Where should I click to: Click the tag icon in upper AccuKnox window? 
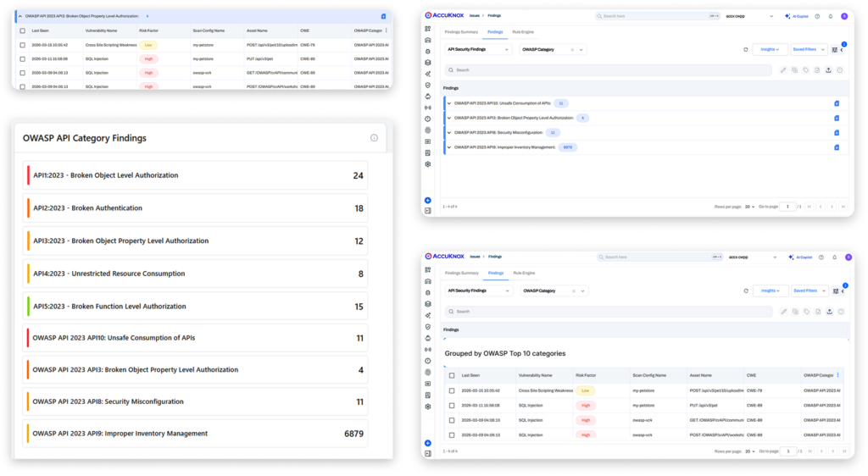806,70
